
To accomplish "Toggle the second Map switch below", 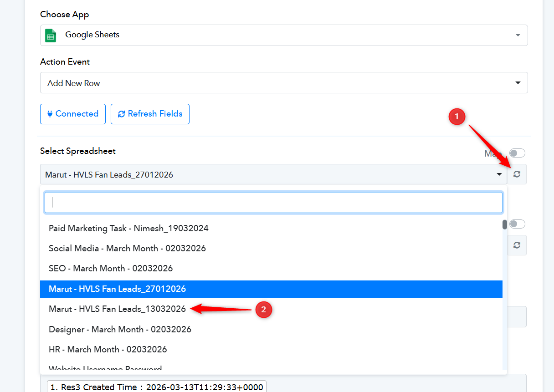I will tap(517, 224).
